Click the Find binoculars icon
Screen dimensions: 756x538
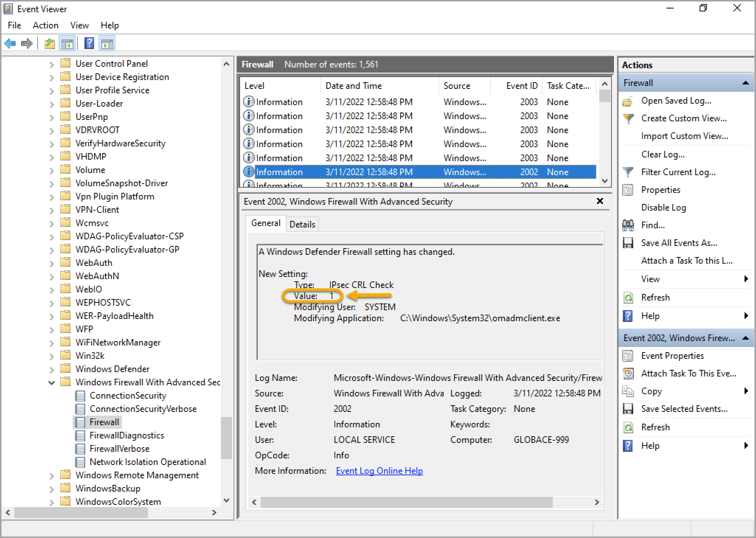628,225
